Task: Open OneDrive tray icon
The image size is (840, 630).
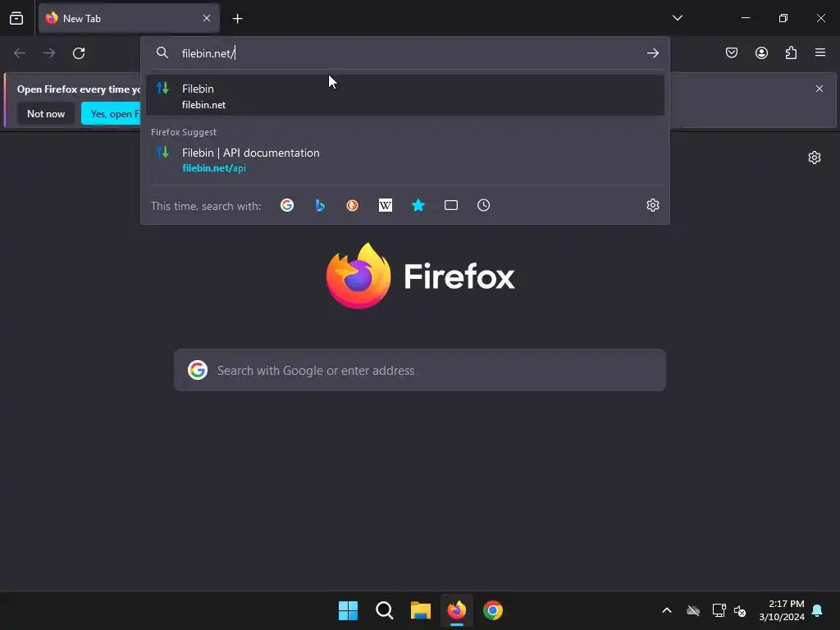Action: pyautogui.click(x=692, y=610)
